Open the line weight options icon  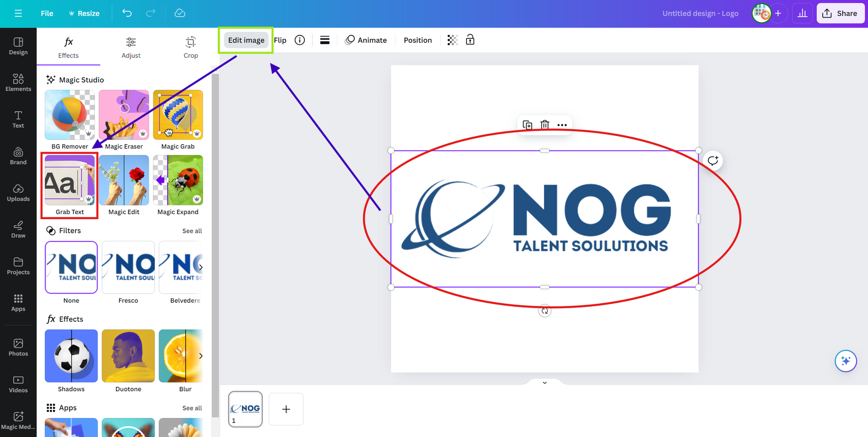[325, 40]
